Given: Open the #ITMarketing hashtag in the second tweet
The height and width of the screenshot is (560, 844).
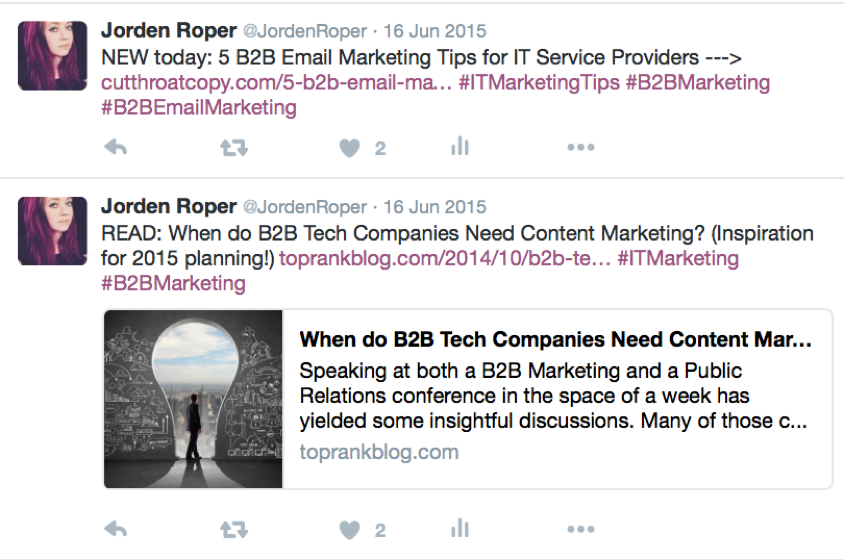Looking at the screenshot, I should 678,258.
